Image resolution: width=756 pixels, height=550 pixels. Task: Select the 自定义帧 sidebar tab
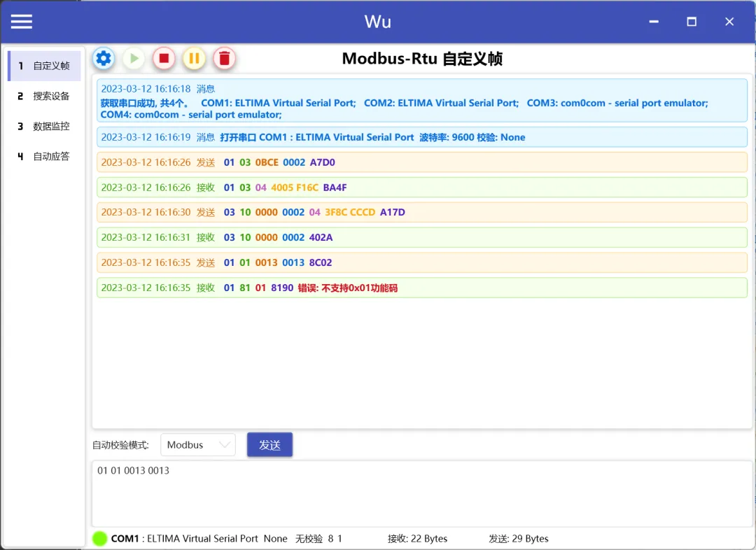click(x=45, y=66)
